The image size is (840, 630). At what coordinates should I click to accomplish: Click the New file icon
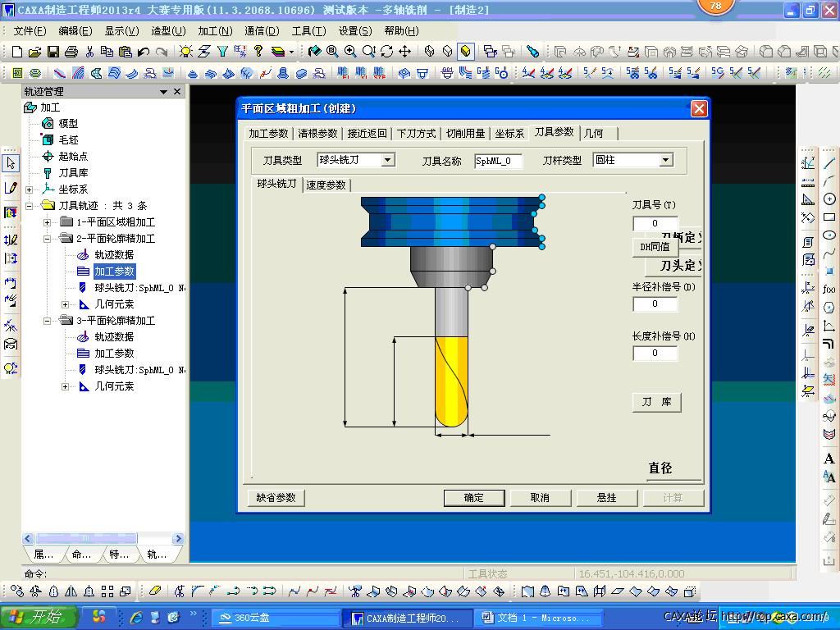pos(16,52)
